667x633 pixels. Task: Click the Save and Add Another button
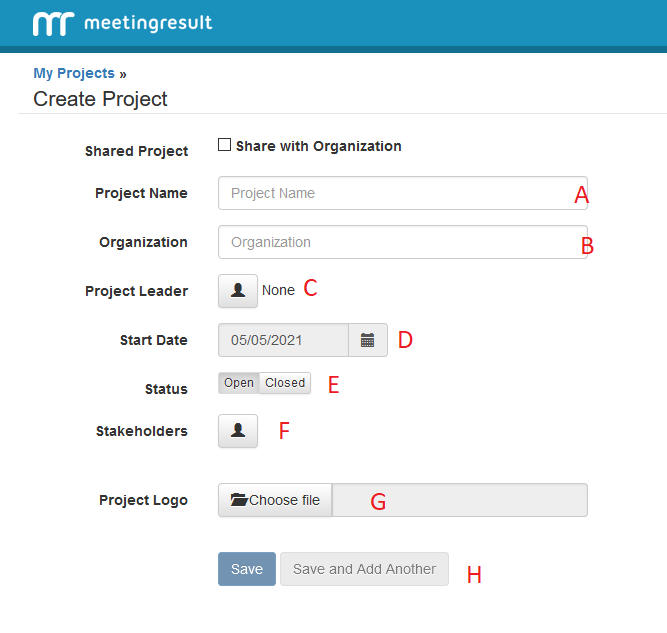pos(364,569)
